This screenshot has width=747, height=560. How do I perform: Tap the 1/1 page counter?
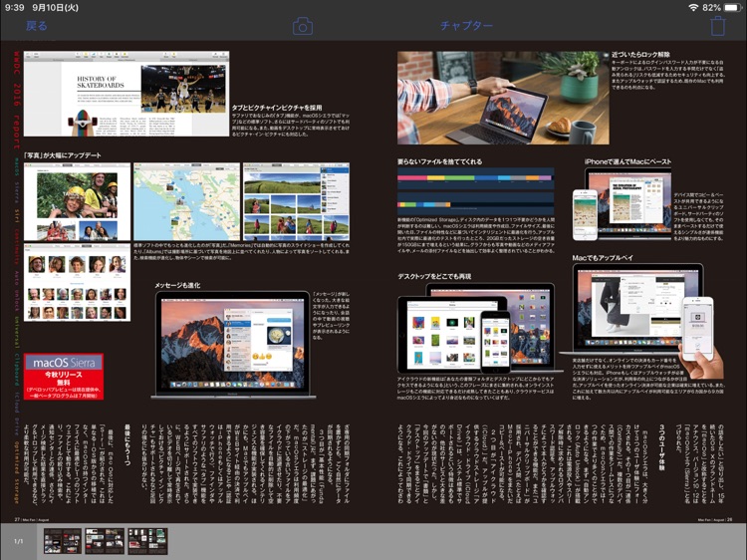point(18,541)
